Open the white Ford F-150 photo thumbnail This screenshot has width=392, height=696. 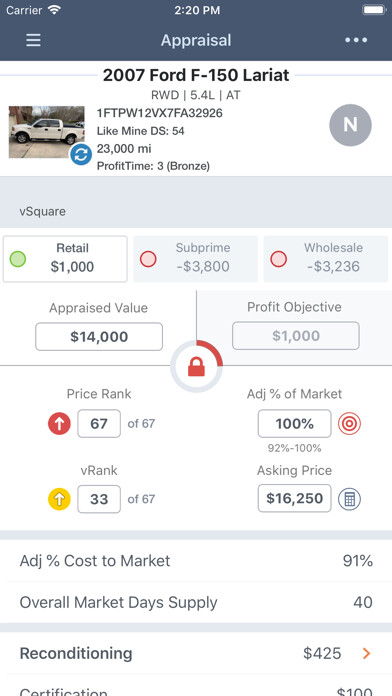(x=47, y=132)
